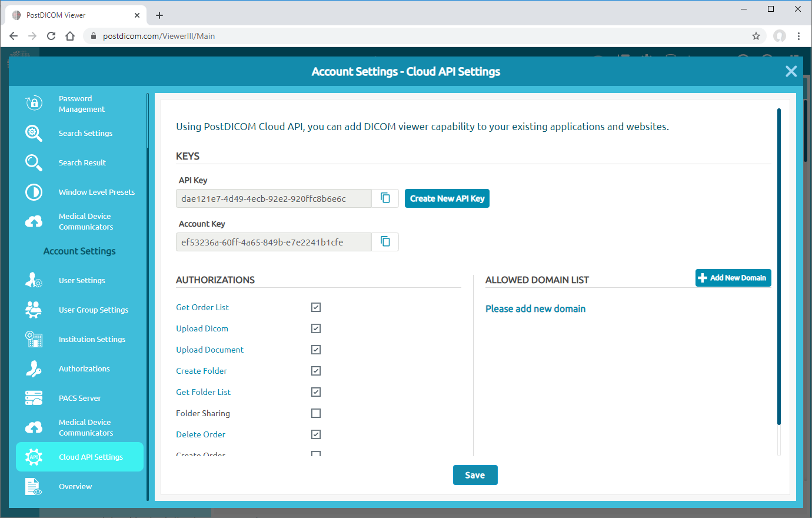Go to Institution Settings
Screen dimensions: 812x518
[92, 339]
